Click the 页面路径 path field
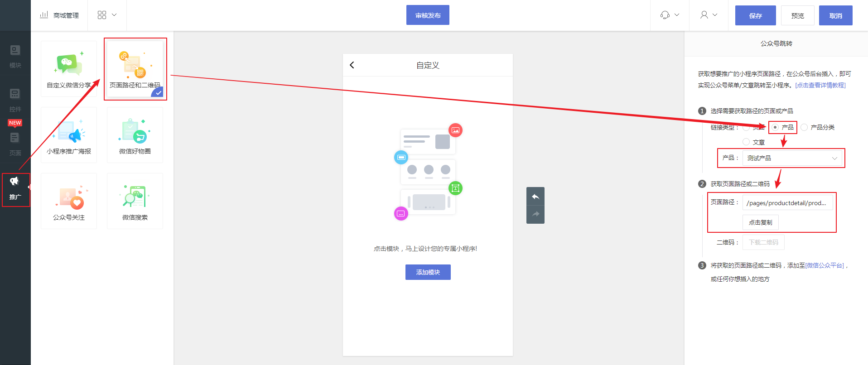 tap(788, 203)
